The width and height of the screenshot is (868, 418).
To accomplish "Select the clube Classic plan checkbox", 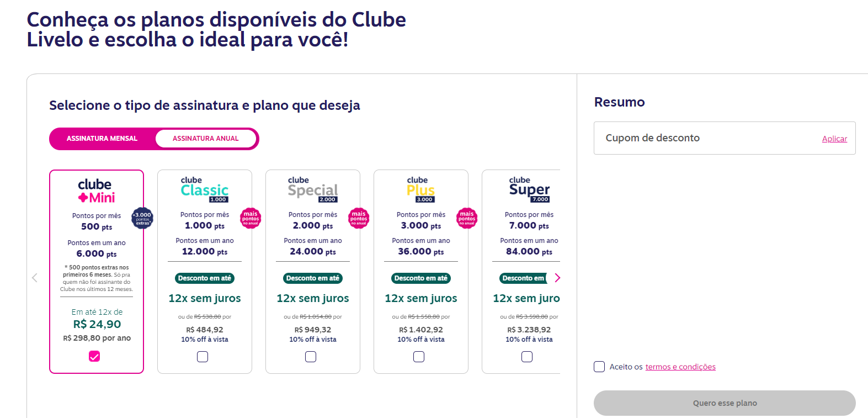I will point(203,357).
